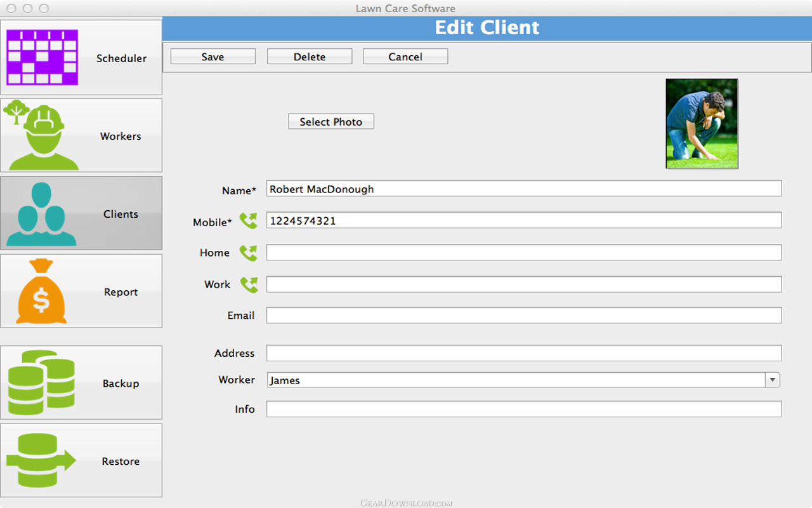Click into the Home phone field
Screen dimensions: 812x508
(524, 253)
